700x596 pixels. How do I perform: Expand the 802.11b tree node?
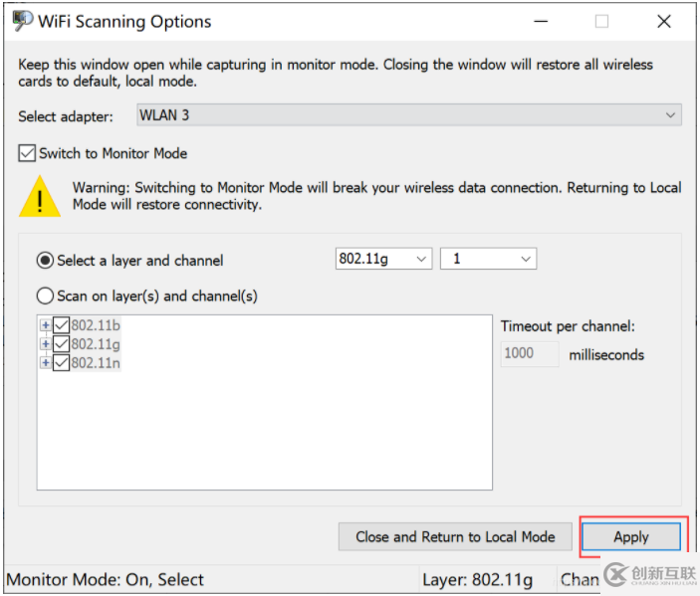45,325
